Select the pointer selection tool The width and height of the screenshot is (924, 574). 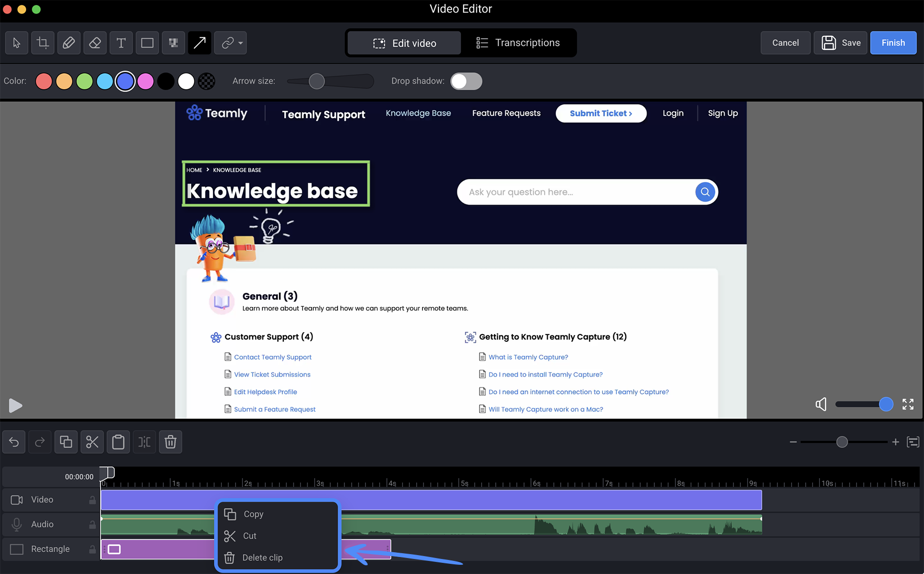coord(16,43)
